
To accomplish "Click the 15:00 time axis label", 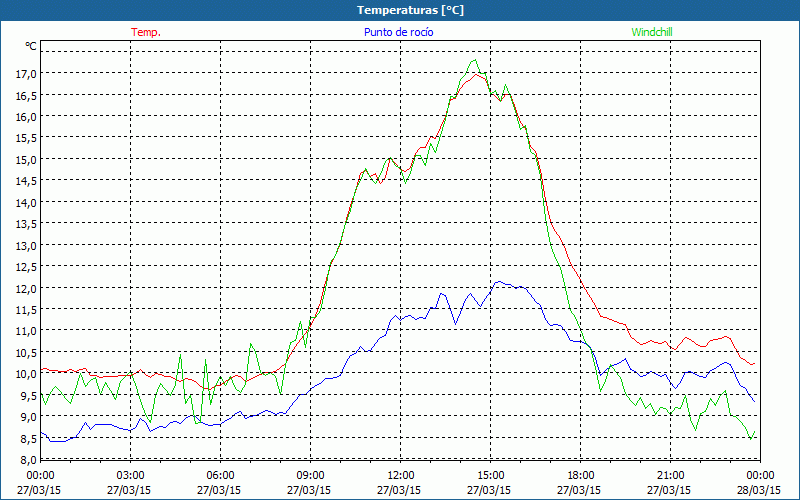I will [490, 475].
